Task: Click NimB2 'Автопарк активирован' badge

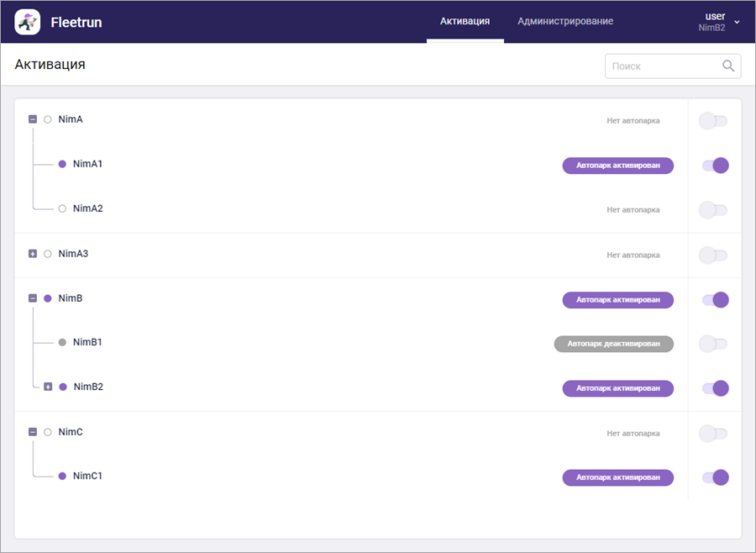Action: coord(618,388)
